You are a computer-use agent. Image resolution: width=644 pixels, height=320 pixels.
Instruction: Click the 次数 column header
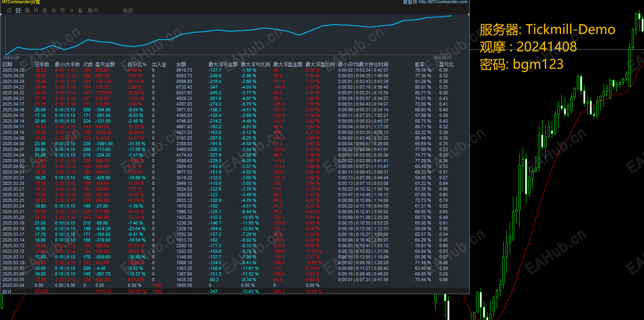(x=88, y=64)
